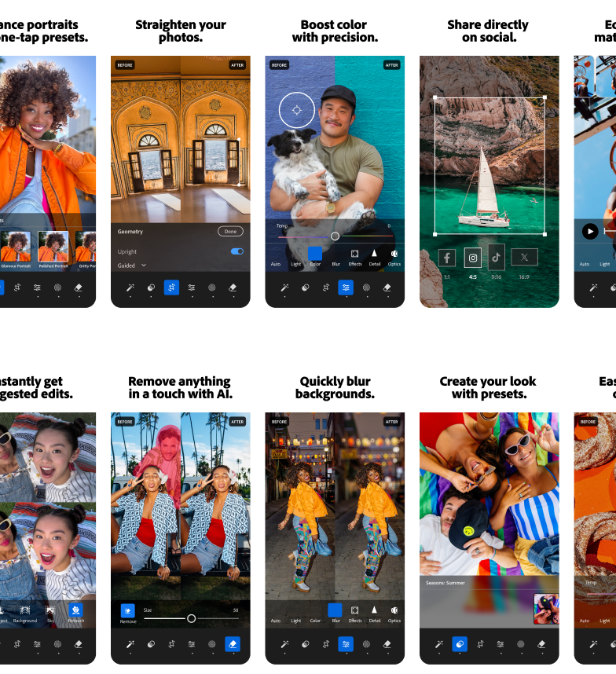
Task: Tap the Seasons: Summer preset thumbnail
Action: (546, 609)
